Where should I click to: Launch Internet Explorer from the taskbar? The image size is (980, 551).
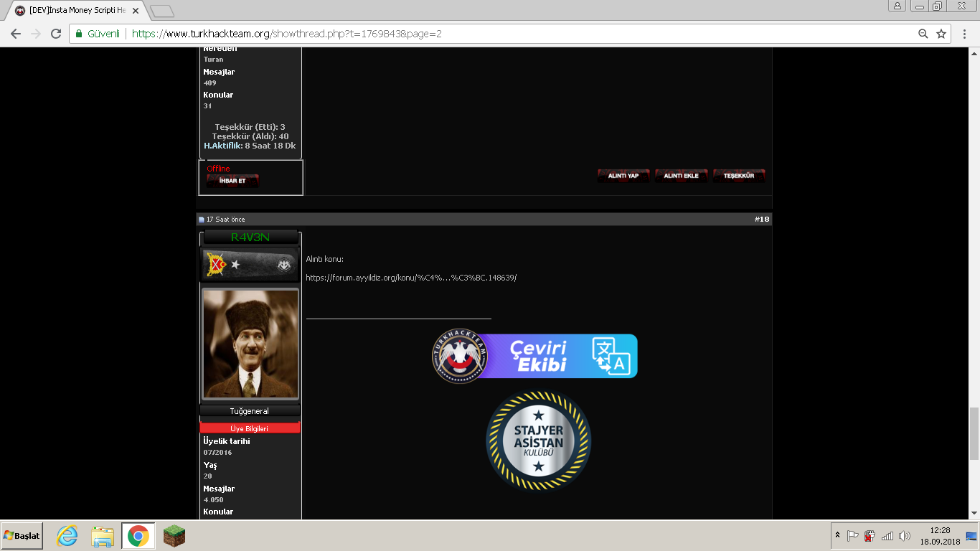67,536
